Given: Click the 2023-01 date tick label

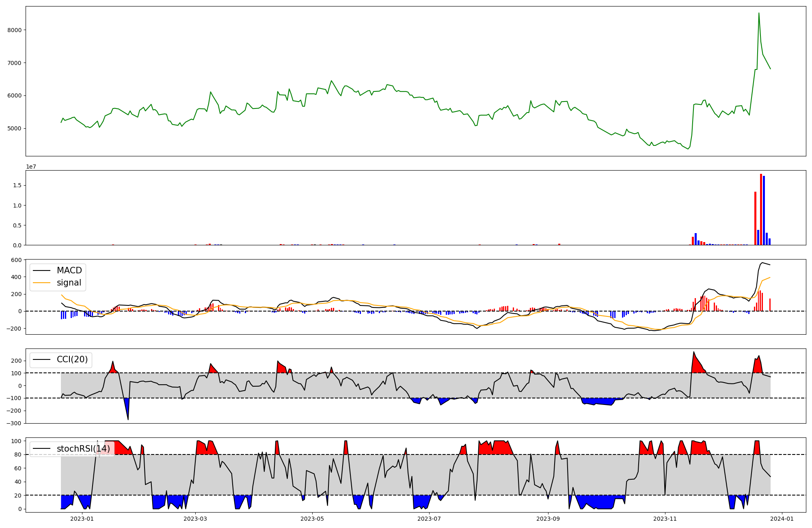Looking at the screenshot, I should 82,519.
